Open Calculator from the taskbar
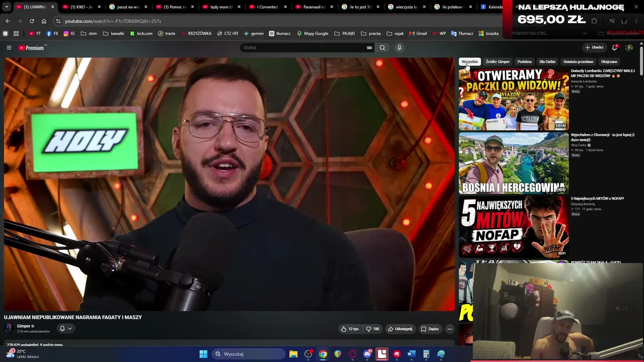The image size is (644, 362). (x=426, y=354)
